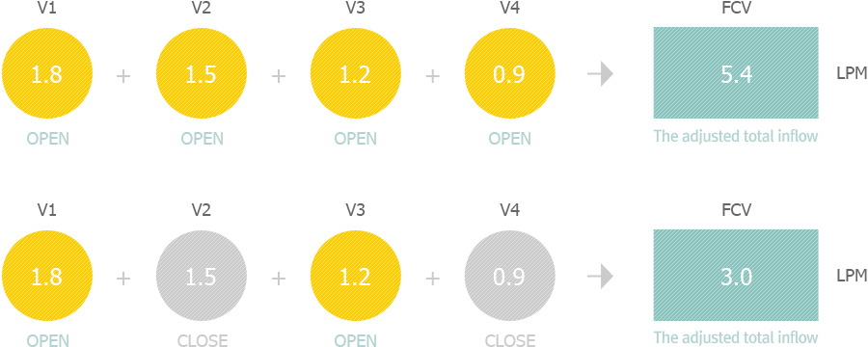Image resolution: width=868 pixels, height=347 pixels.
Task: Click the bottom row yellow V3 circle 1.2
Action: [x=355, y=276]
